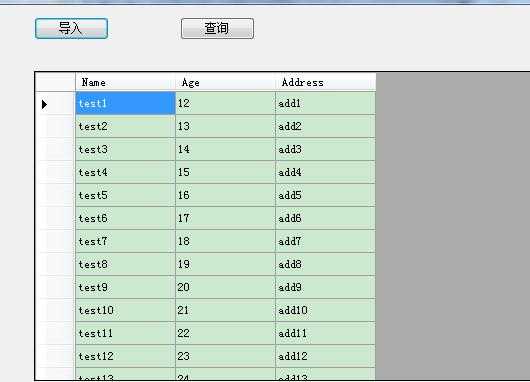Select the add10 address cell

click(326, 310)
